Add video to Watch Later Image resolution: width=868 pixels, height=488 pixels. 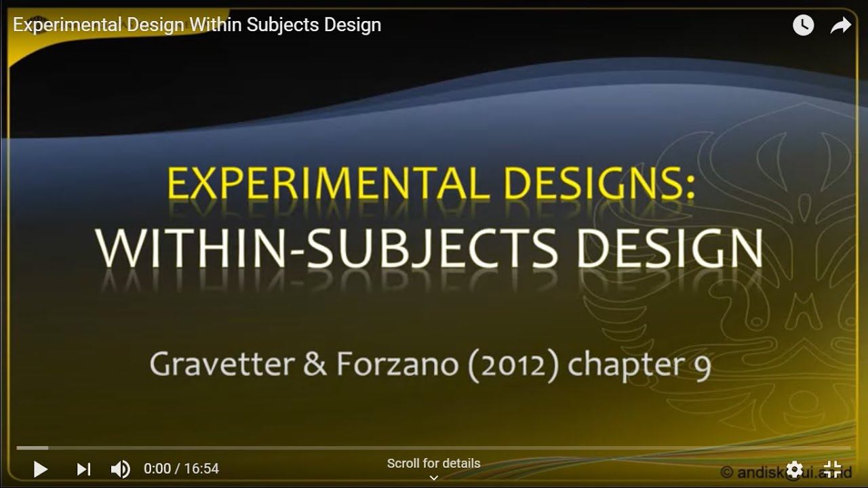803,26
